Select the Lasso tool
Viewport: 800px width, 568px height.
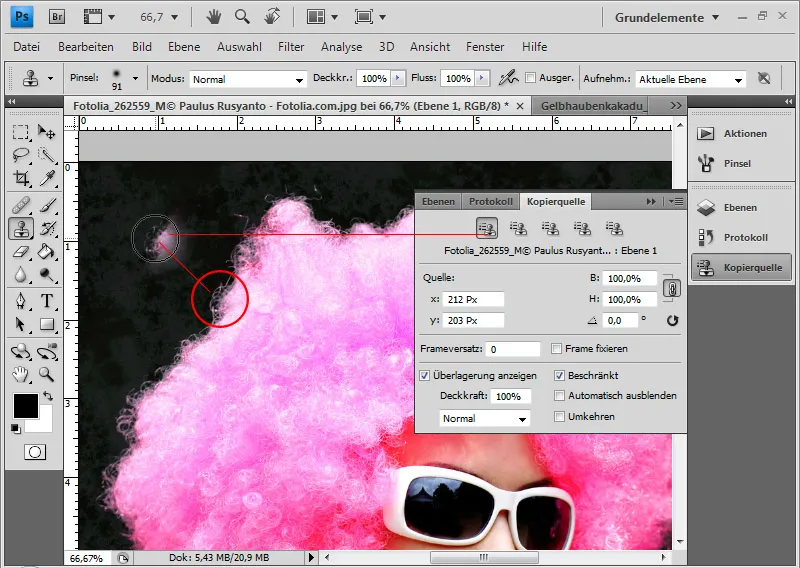click(x=20, y=155)
